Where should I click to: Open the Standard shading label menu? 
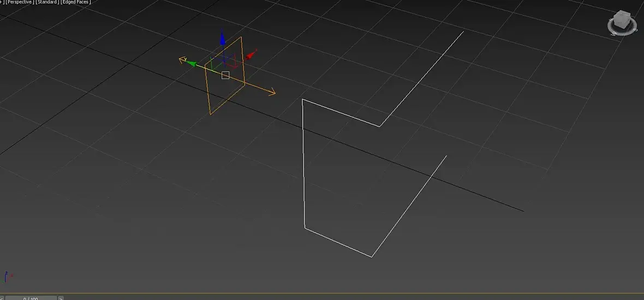click(x=47, y=2)
